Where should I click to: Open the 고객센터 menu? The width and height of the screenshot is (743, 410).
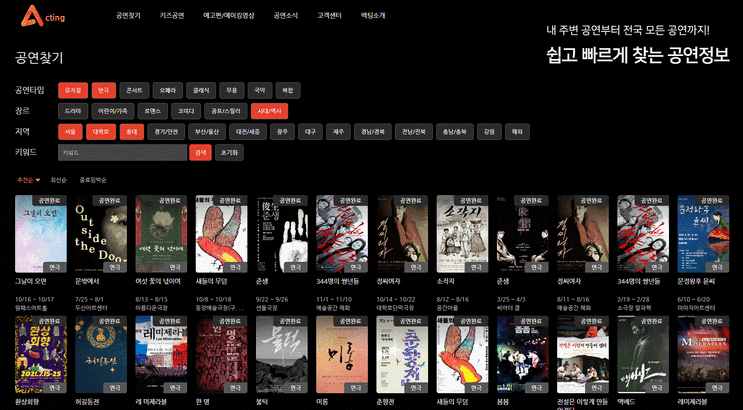[x=329, y=16]
